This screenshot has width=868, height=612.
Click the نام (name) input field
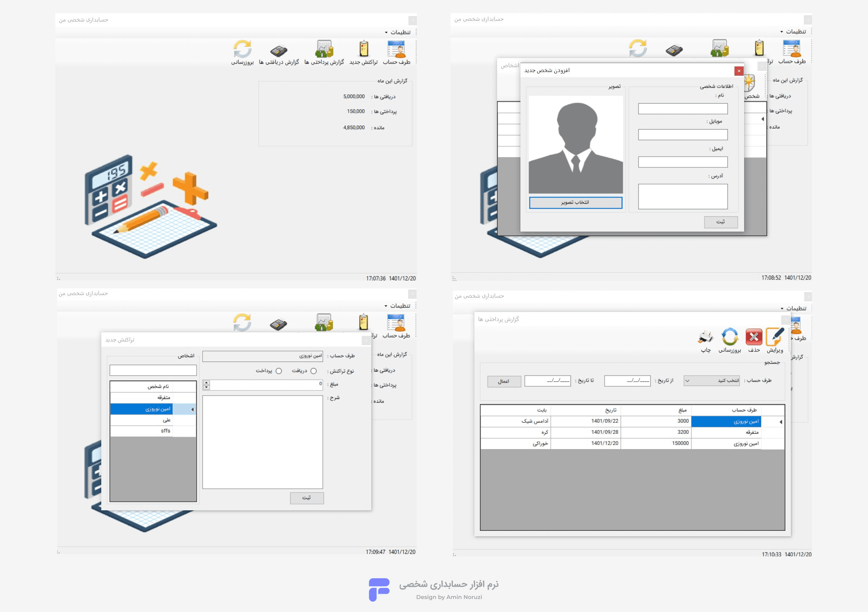click(x=683, y=109)
